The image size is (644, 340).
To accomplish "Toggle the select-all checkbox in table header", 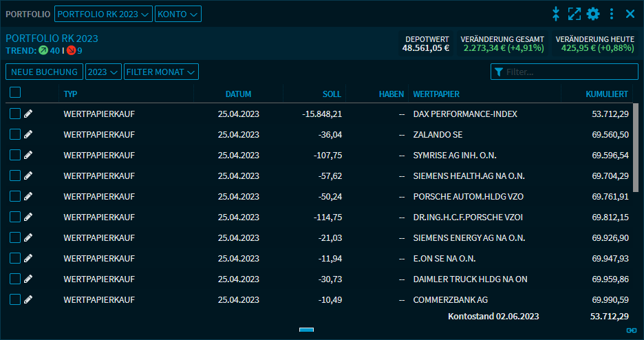I will (15, 92).
